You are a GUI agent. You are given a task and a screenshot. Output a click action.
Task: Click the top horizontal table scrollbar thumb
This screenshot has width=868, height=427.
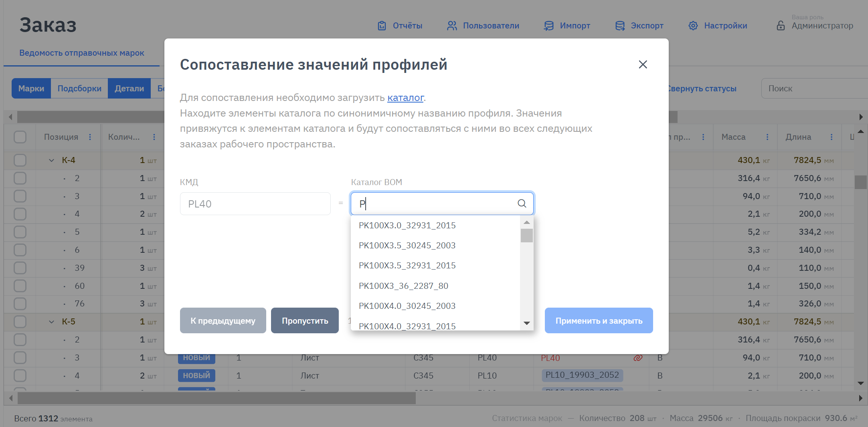pyautogui.click(x=347, y=117)
